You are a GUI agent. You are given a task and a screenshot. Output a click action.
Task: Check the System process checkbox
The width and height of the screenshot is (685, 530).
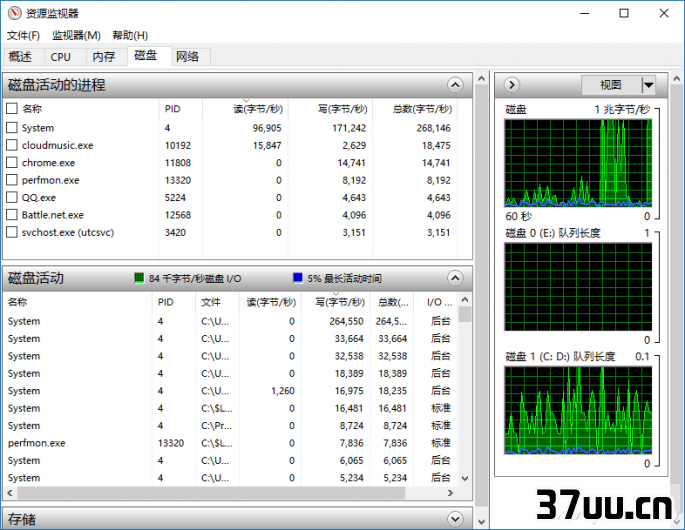[x=12, y=128]
